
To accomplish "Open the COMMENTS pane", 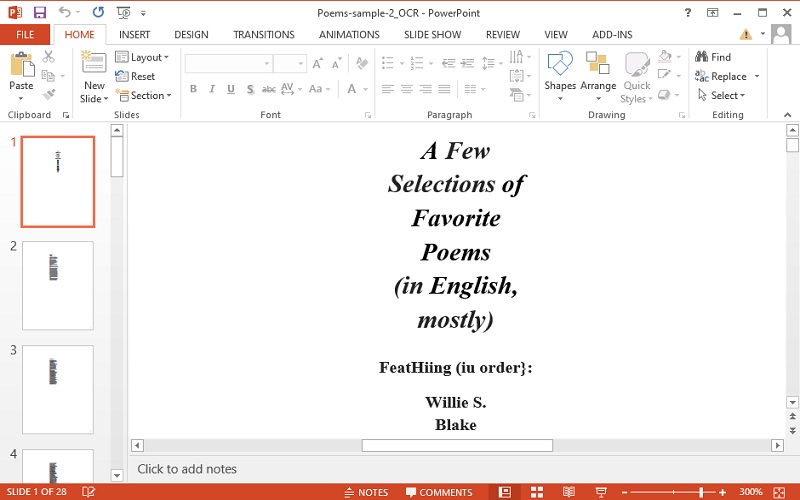I will [439, 492].
